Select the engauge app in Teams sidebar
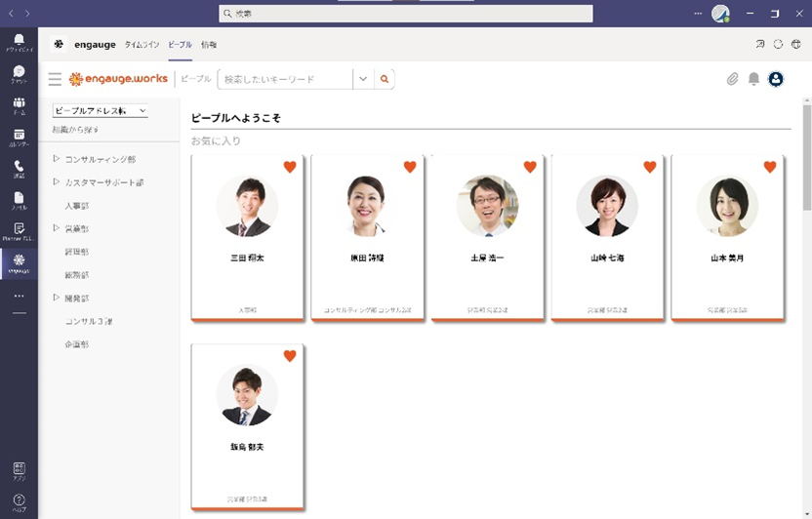Screen dimensions: 812x519 tap(19, 263)
